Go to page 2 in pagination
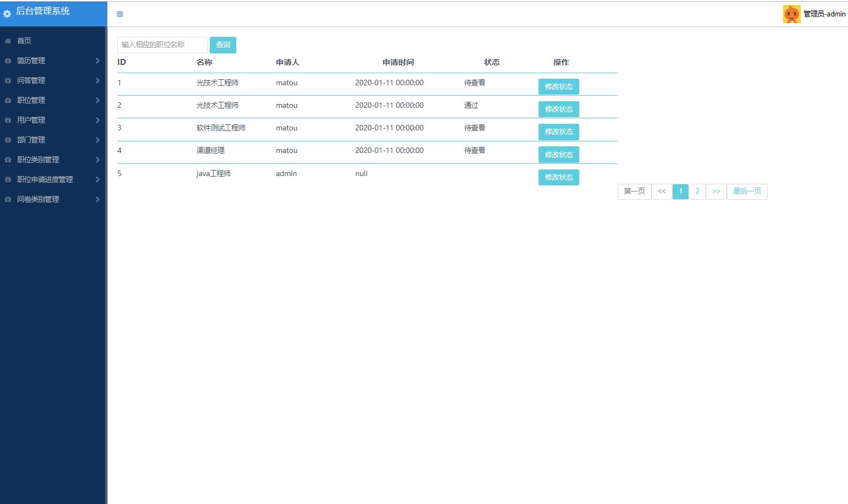This screenshot has width=848, height=504. (697, 191)
